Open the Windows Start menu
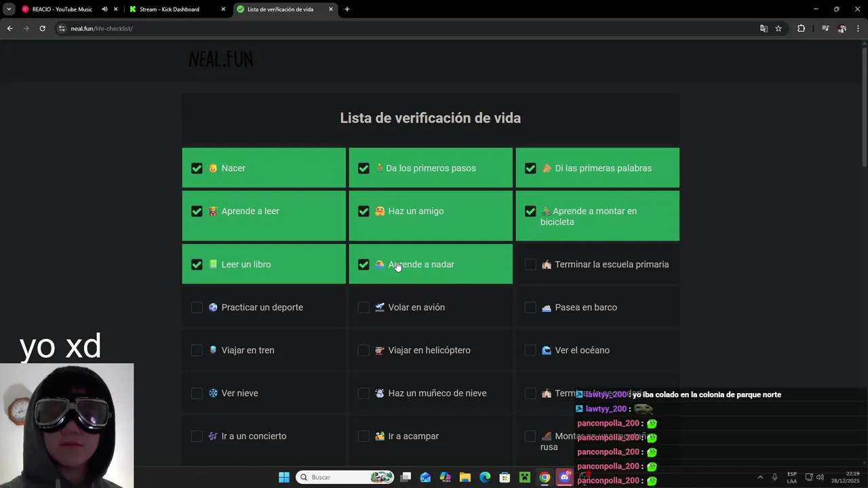The width and height of the screenshot is (868, 488). click(284, 477)
